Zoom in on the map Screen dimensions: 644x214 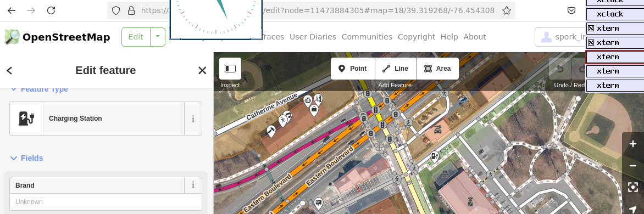pos(633,144)
